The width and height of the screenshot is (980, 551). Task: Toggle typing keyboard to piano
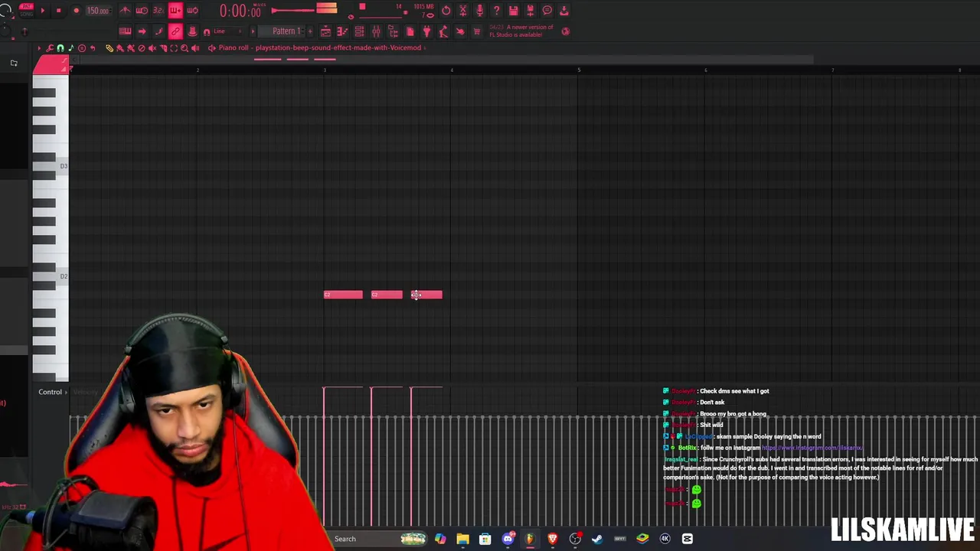point(125,31)
